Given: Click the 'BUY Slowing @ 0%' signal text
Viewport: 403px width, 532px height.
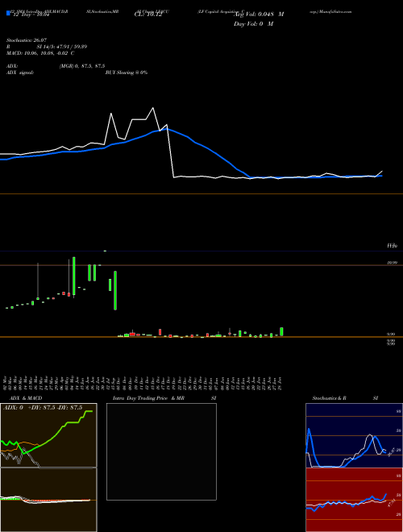Looking at the screenshot, I should pyautogui.click(x=127, y=73).
